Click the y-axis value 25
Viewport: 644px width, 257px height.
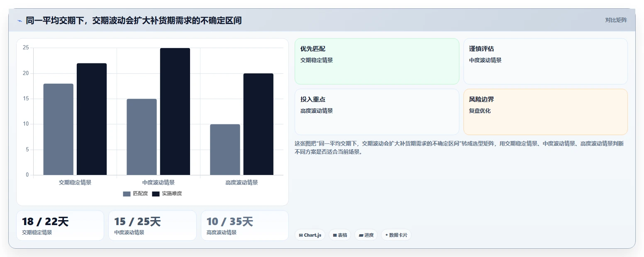(26, 48)
